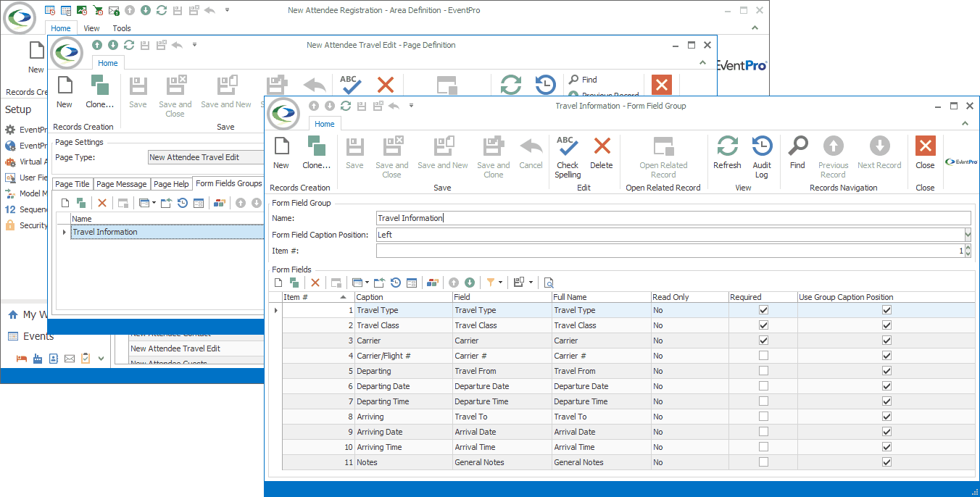
Task: Select Travel Information row in Page Definition grid
Action: point(167,232)
